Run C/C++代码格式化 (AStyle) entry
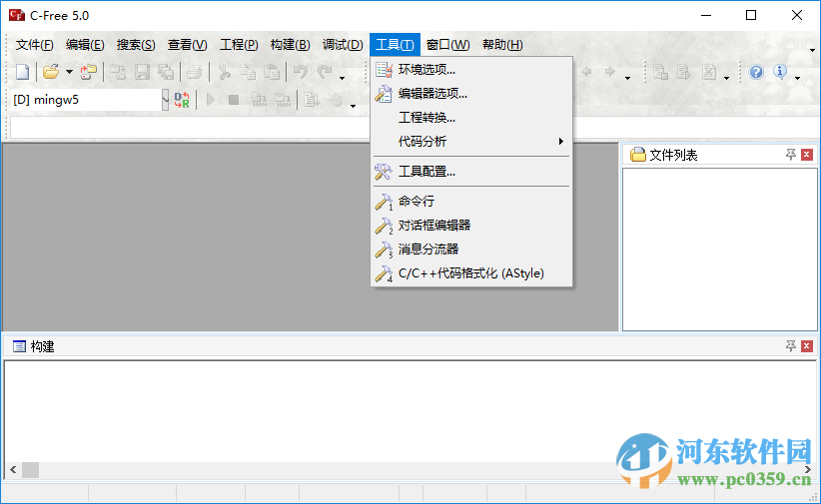The height and width of the screenshot is (504, 821). tap(471, 273)
